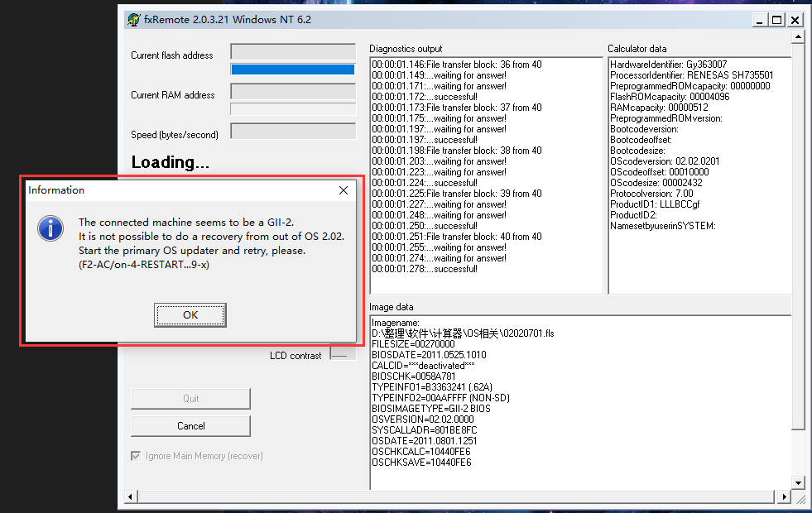
Task: Click the Current RAM address field
Action: [293, 92]
